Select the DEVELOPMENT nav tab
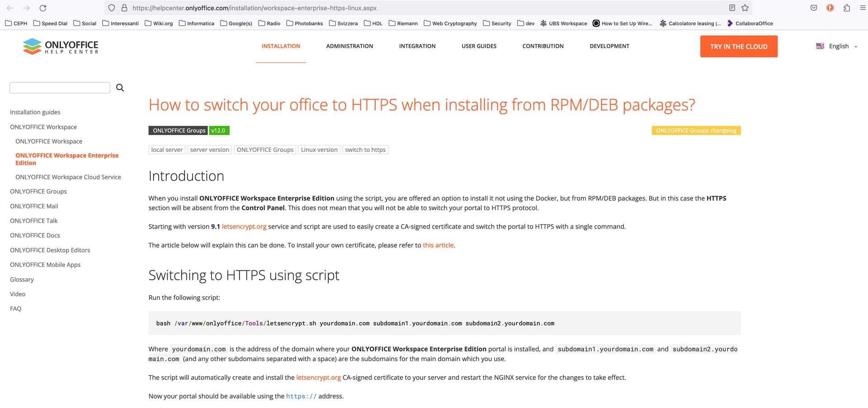 (609, 46)
